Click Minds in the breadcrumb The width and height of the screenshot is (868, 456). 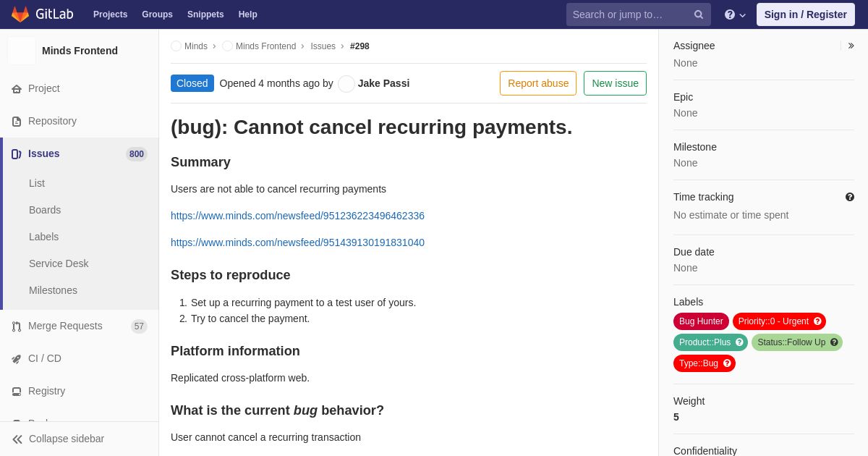196,46
